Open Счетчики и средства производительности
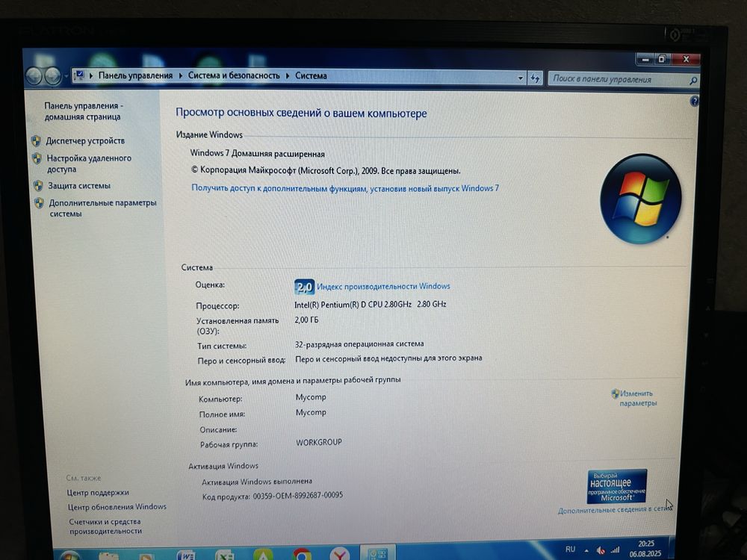The height and width of the screenshot is (560, 747). point(105,526)
